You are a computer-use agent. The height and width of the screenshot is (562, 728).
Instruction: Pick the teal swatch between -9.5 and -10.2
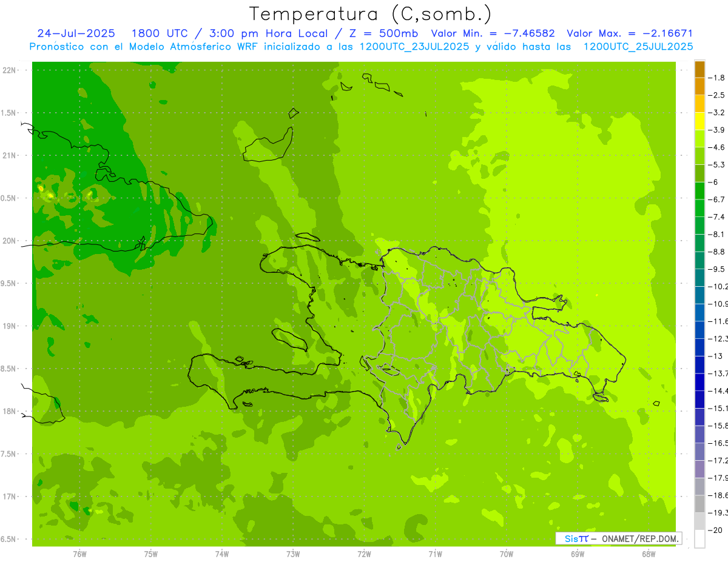[699, 278]
